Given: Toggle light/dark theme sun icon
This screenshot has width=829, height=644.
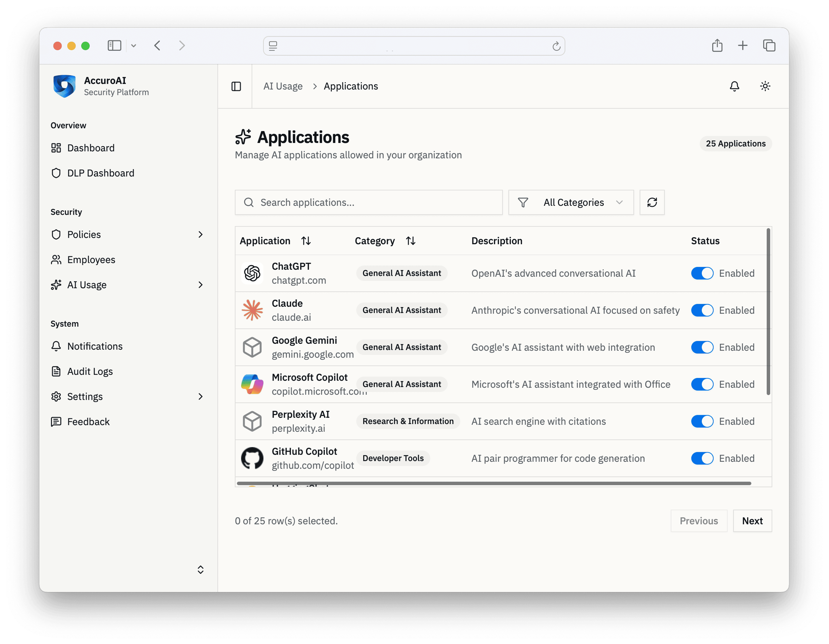Looking at the screenshot, I should click(x=765, y=86).
